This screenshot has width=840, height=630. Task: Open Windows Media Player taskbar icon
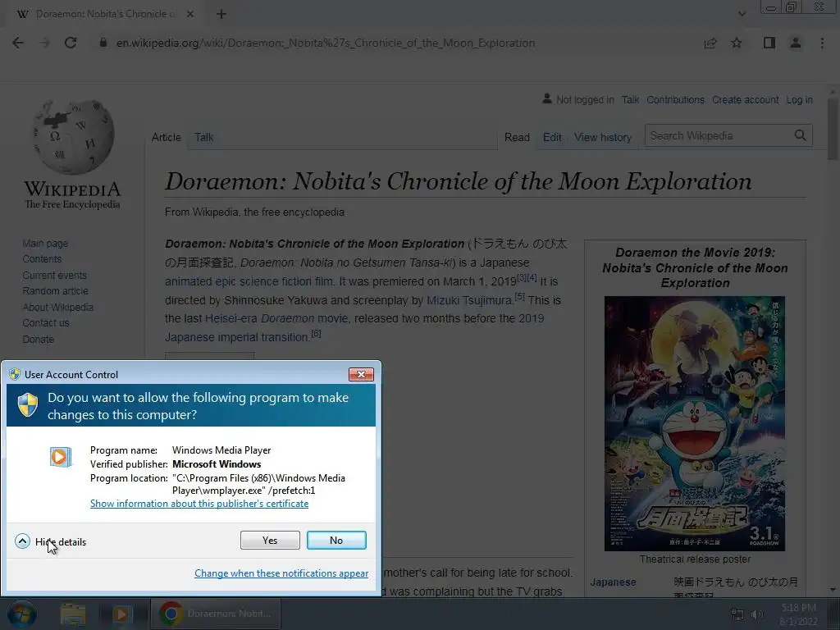tap(121, 614)
